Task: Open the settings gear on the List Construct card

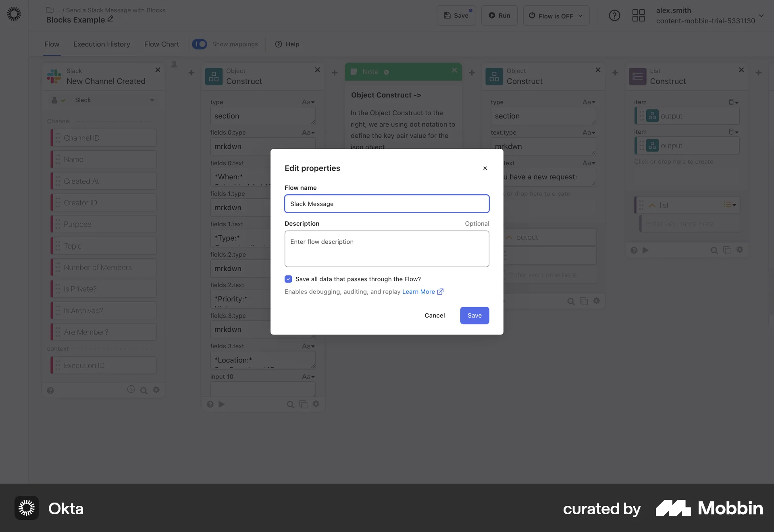Action: [x=740, y=250]
